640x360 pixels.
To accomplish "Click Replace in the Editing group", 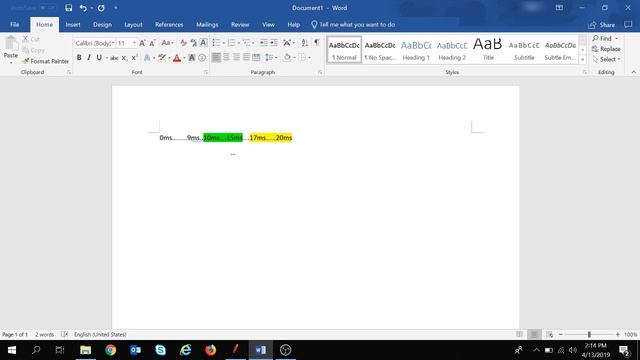I will 606,49.
